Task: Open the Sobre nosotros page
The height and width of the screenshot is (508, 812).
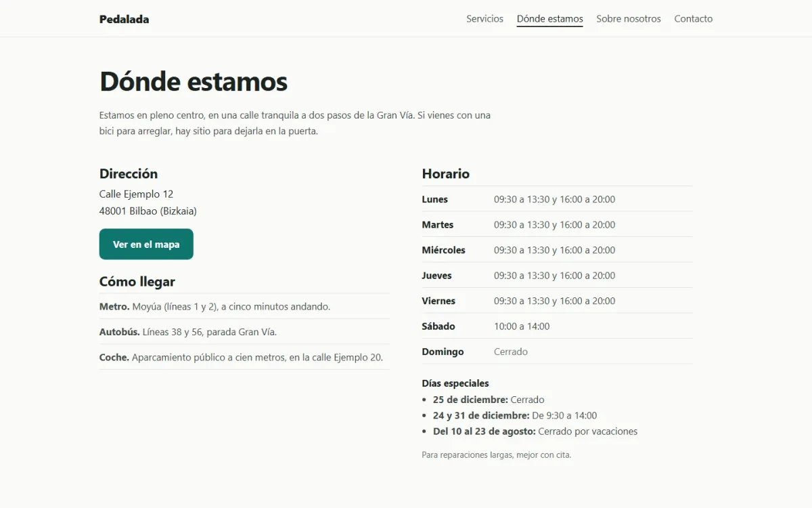Action: (629, 19)
